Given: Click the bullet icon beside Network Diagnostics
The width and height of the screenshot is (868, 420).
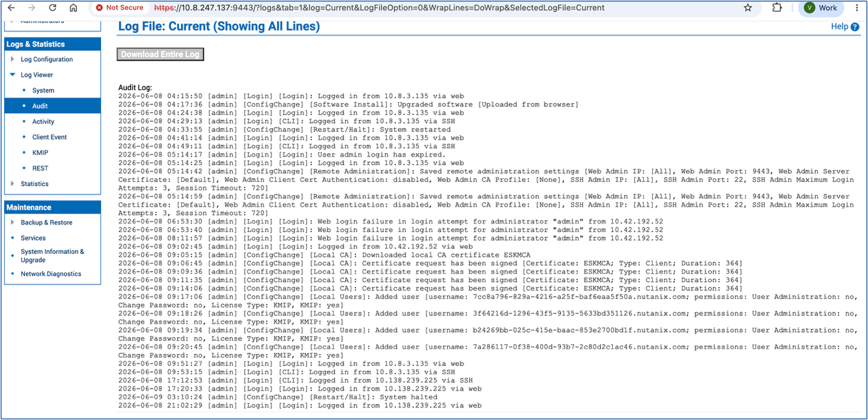Looking at the screenshot, I should click(13, 274).
